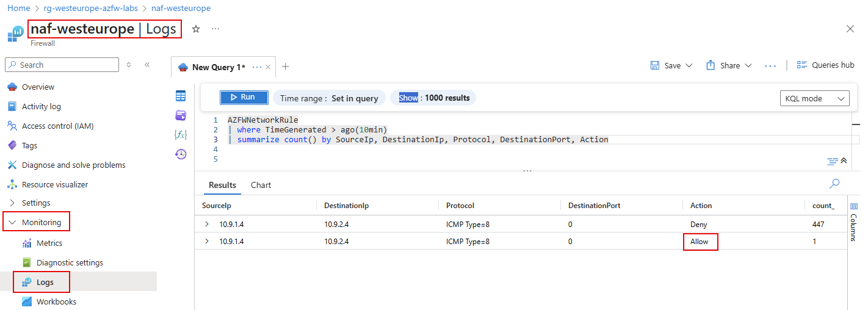Collapse the Monitoring section in the sidebar

click(x=12, y=223)
